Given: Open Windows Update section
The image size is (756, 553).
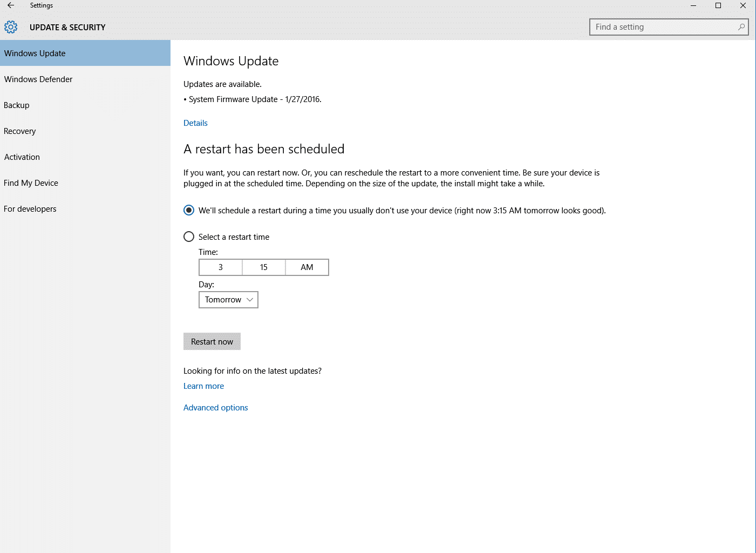Looking at the screenshot, I should click(85, 53).
